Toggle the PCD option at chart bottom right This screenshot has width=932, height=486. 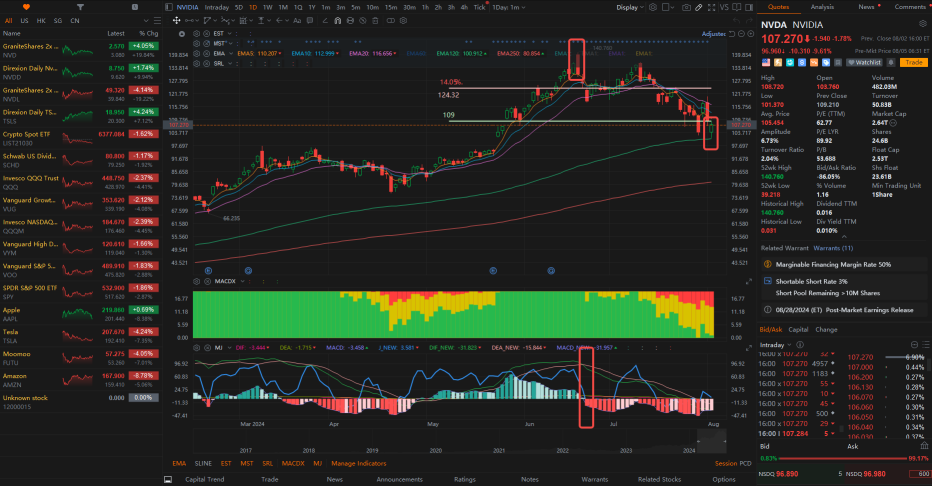[x=745, y=463]
